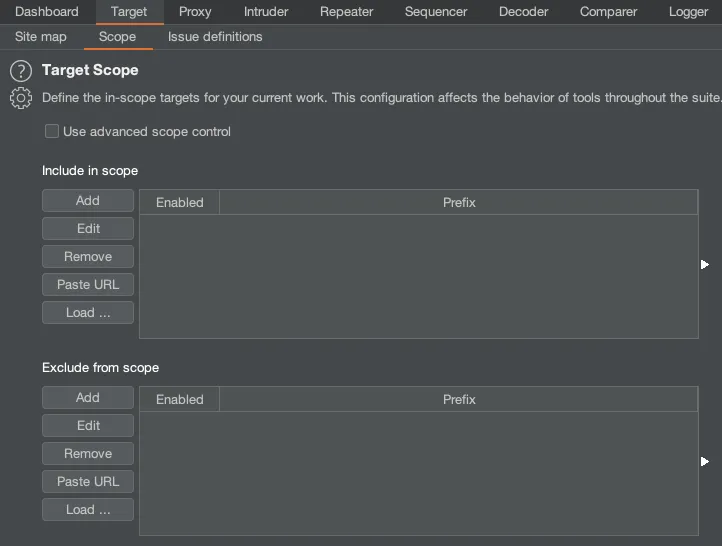Select the Issue definitions sub-tab
Viewport: 722px width, 546px height.
215,37
